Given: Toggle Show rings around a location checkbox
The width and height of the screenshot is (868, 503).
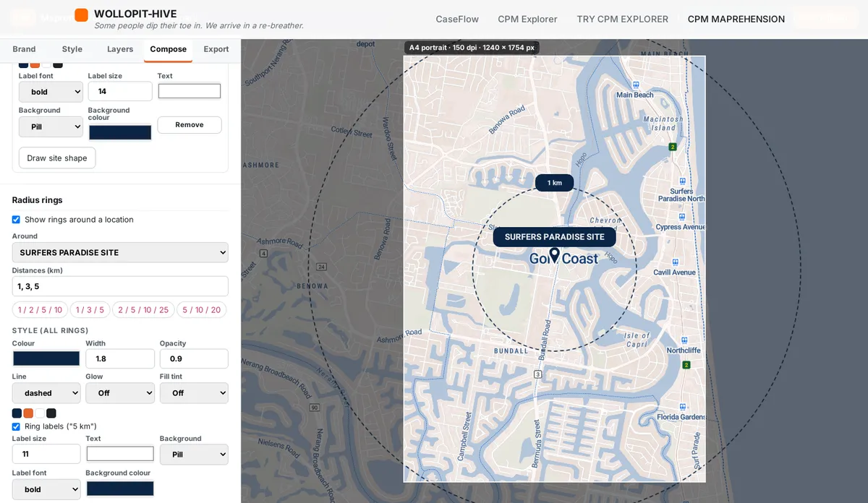Looking at the screenshot, I should coord(16,220).
